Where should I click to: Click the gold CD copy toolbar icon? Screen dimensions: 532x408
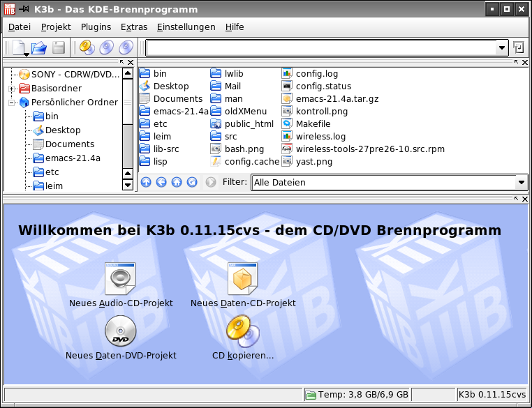[x=87, y=47]
